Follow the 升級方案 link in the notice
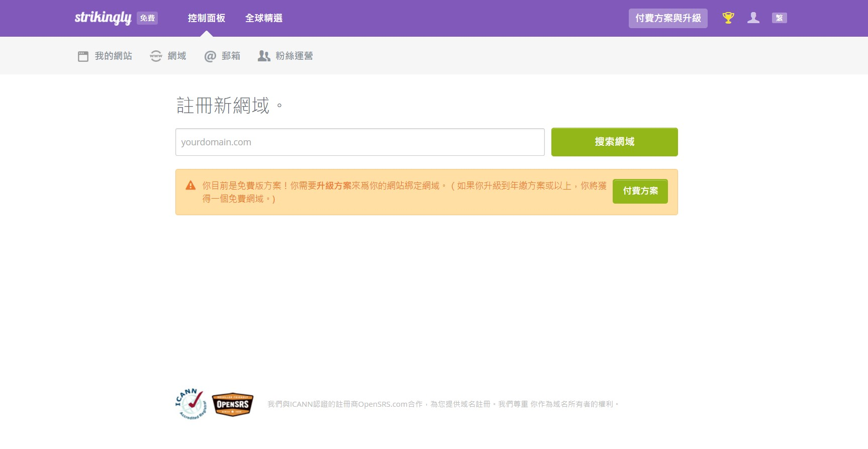This screenshot has width=868, height=449. pos(334,186)
